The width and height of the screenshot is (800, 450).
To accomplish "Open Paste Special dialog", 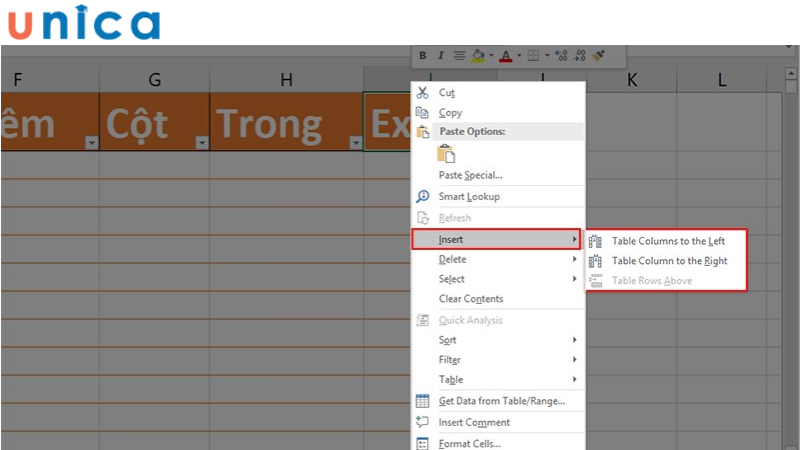I will pyautogui.click(x=470, y=175).
